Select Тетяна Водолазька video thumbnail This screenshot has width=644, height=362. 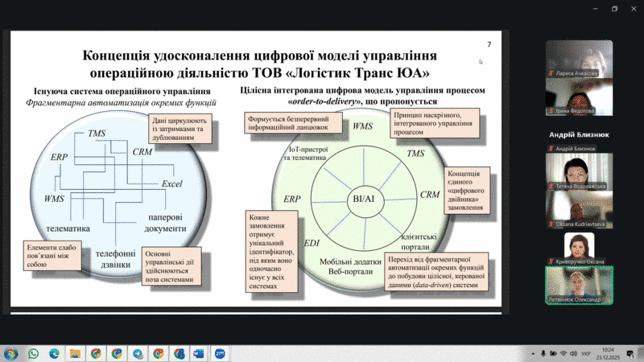click(x=578, y=171)
